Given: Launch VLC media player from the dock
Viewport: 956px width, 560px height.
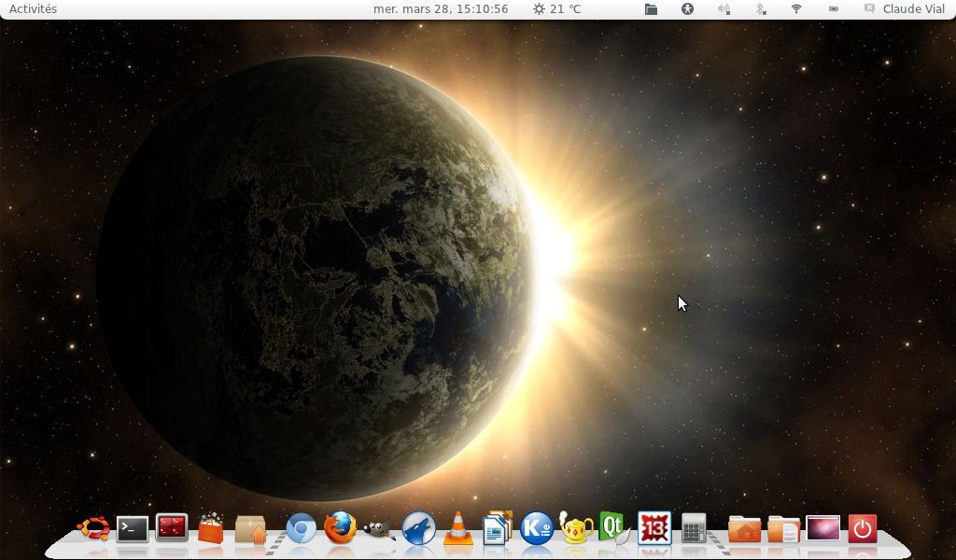Looking at the screenshot, I should click(x=457, y=527).
